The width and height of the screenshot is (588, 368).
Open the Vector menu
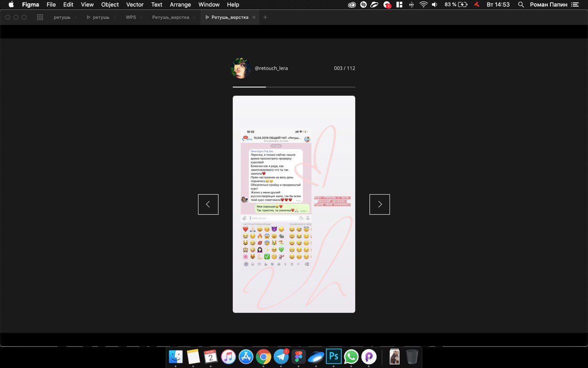(135, 5)
